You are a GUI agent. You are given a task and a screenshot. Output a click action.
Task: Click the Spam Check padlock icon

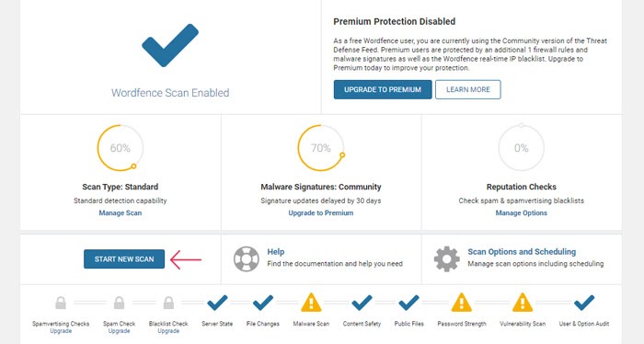[119, 303]
